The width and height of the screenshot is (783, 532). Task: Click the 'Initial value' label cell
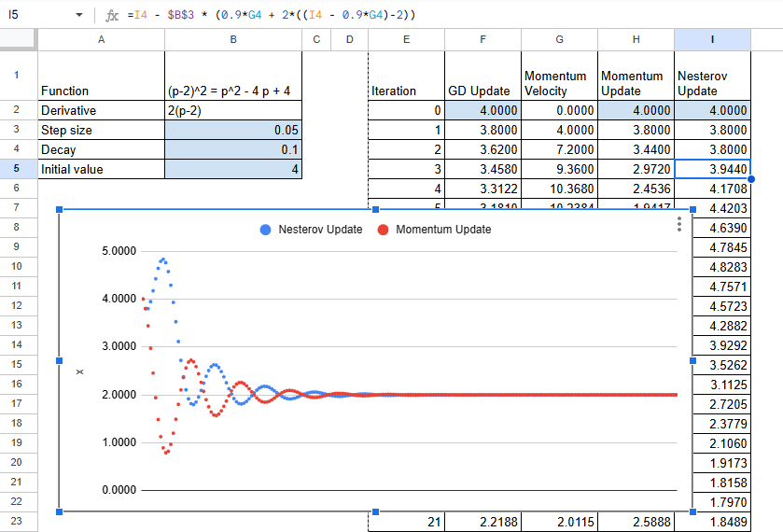pos(102,169)
